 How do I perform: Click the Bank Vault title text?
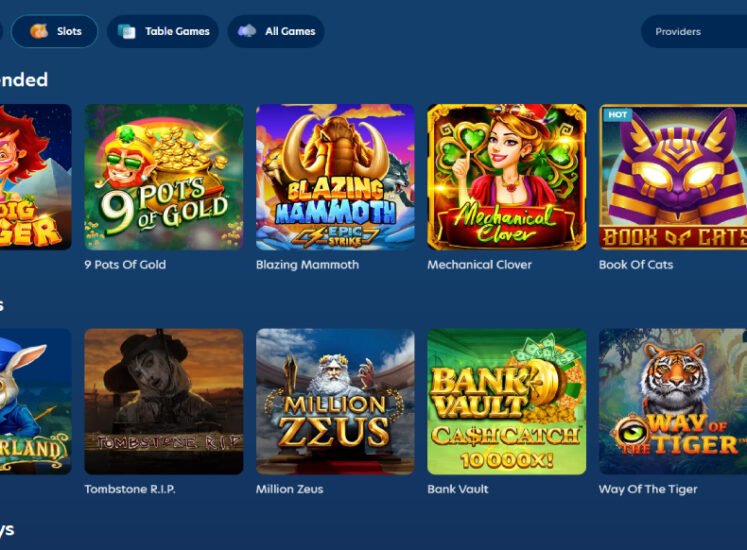tap(458, 489)
